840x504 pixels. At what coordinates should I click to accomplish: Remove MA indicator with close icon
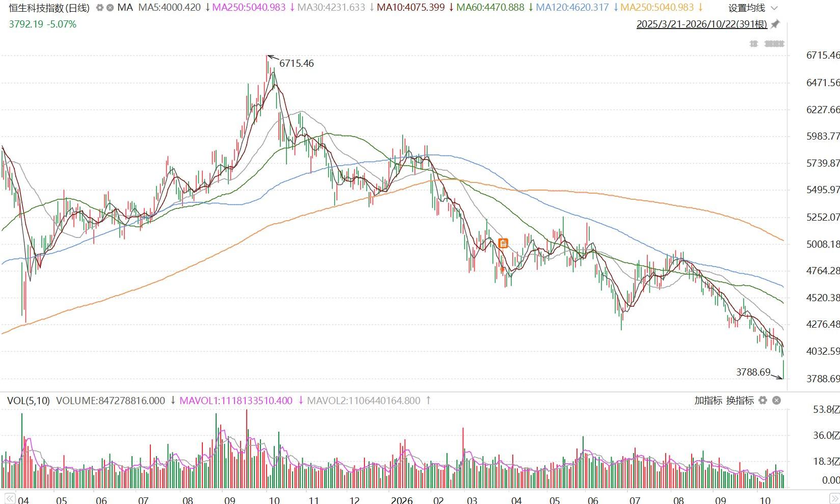[110, 8]
